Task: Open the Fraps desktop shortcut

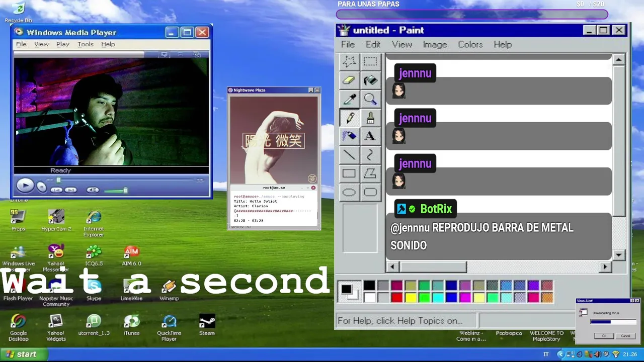Action: (x=18, y=220)
